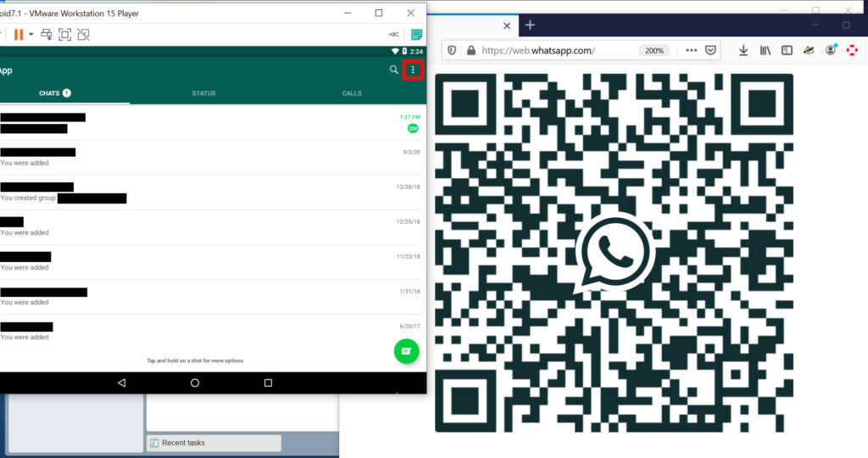Viewport: 868px width, 458px height.
Task: Send Ctrl+Alt+Del to the virtual machine
Action: [x=47, y=34]
